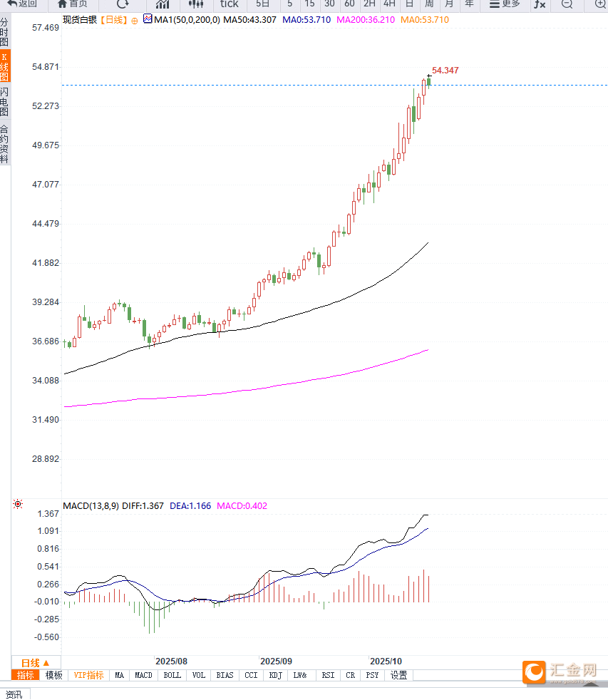Click the zoom in magnifier icon
608x700 pixels.
click(x=599, y=4)
